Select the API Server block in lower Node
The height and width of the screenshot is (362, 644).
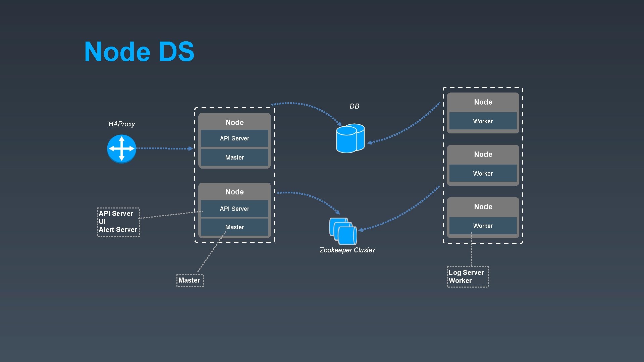234,208
